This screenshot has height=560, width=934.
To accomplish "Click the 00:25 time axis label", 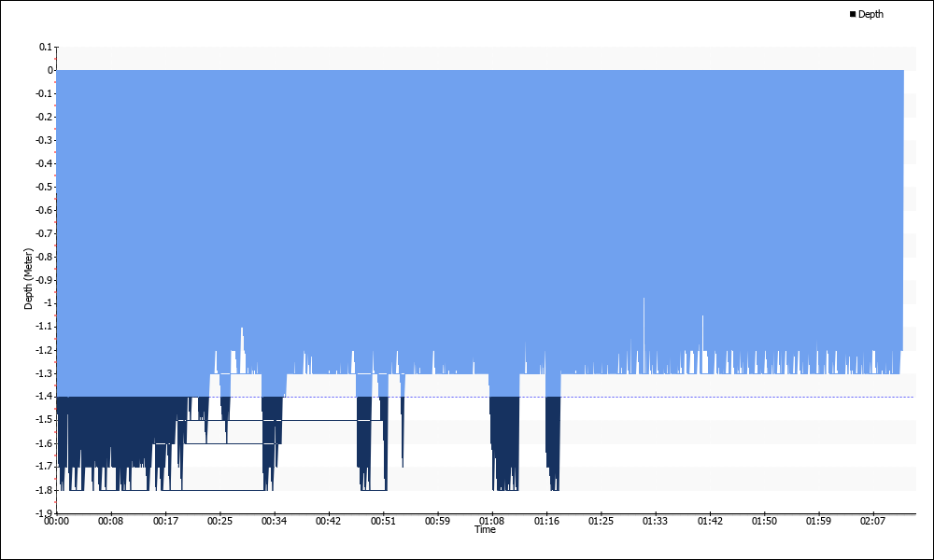I will tap(219, 522).
